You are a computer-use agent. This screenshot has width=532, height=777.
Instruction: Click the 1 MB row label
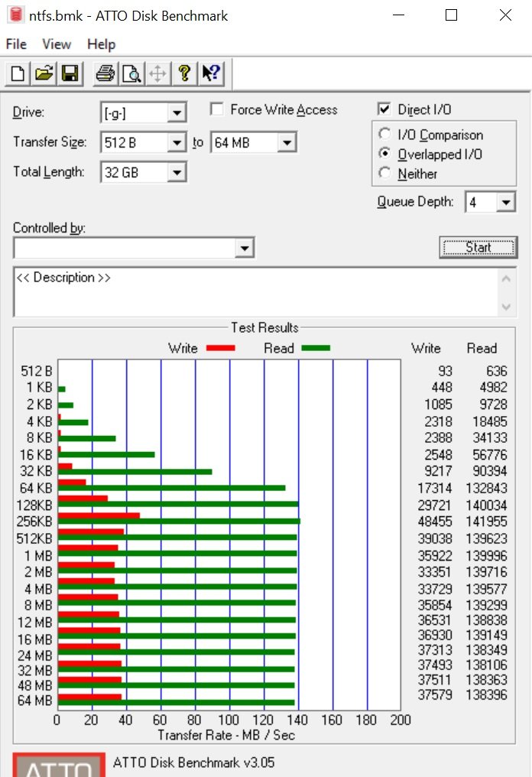(38, 556)
